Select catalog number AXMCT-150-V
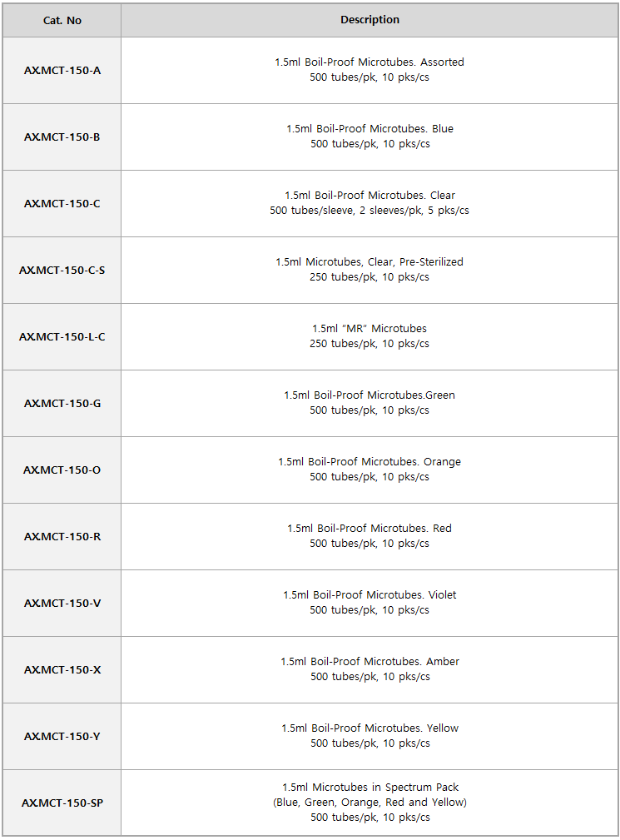Image resolution: width=620 pixels, height=840 pixels. [62, 604]
